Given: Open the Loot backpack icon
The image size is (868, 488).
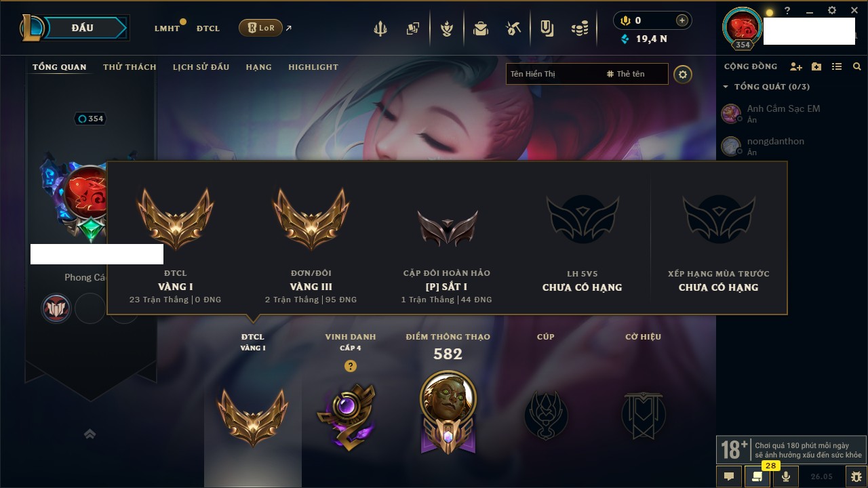Looking at the screenshot, I should [481, 28].
